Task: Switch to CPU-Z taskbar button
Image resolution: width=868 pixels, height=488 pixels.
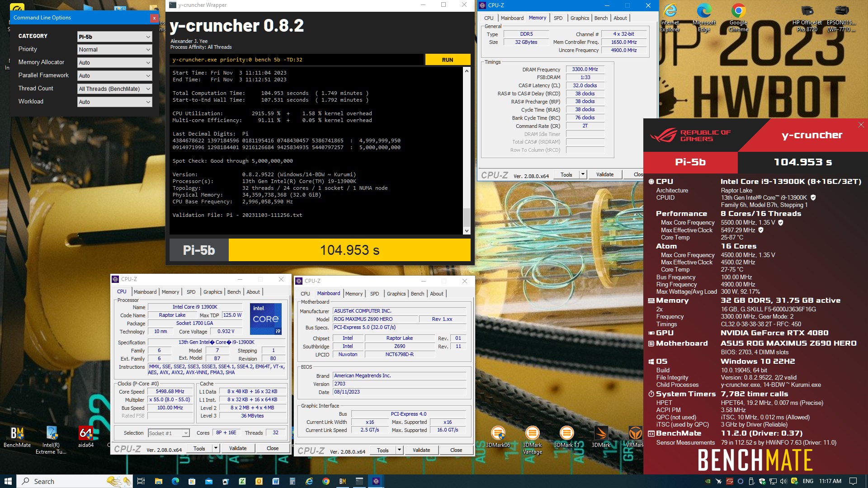Action: click(376, 481)
